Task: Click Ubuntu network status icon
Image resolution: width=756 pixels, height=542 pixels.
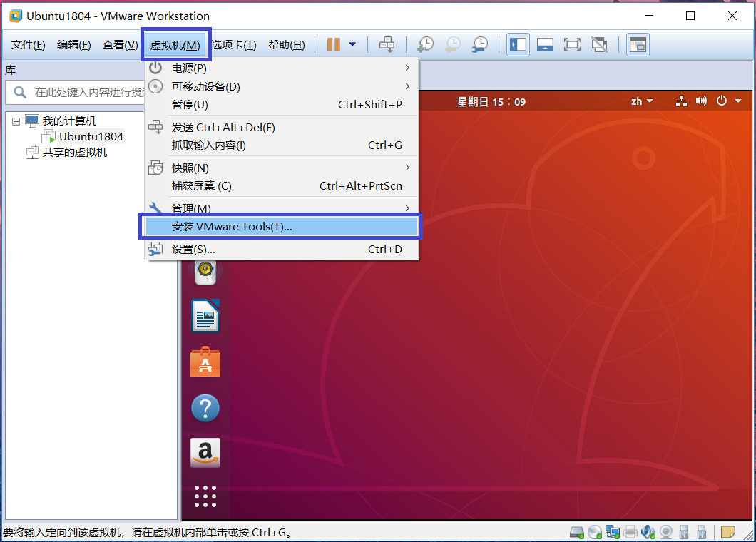Action: pyautogui.click(x=681, y=101)
